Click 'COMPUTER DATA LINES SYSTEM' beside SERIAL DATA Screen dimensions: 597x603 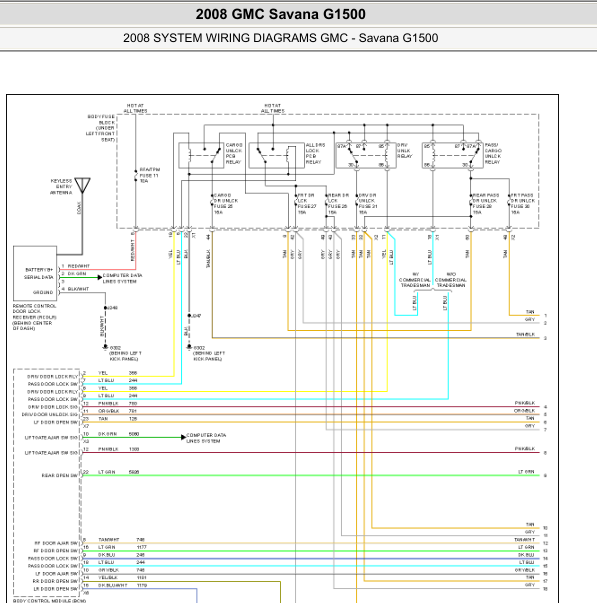click(122, 278)
